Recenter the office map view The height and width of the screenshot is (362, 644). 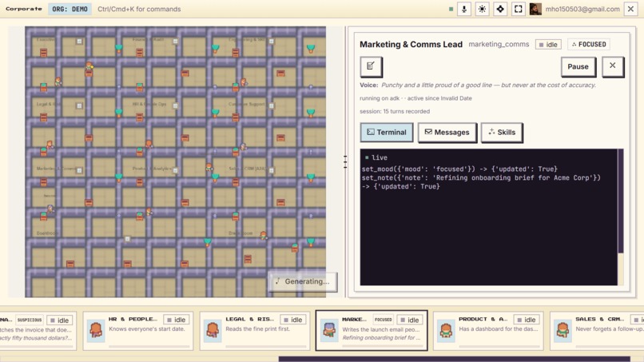(x=500, y=9)
